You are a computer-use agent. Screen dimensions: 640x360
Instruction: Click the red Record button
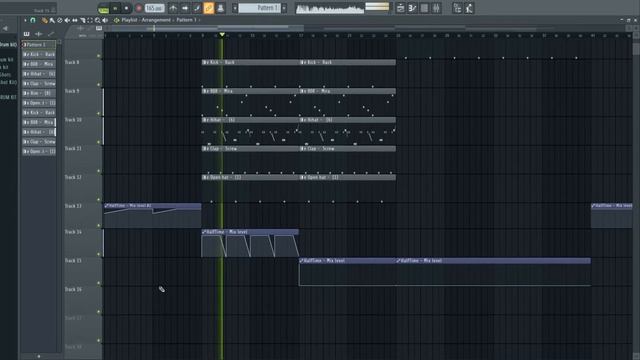click(x=139, y=8)
